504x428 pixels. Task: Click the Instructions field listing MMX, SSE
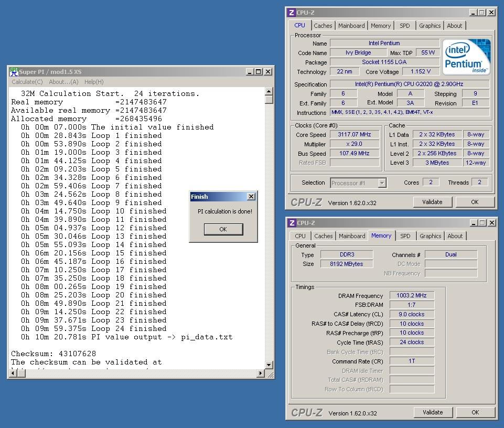tap(410, 112)
